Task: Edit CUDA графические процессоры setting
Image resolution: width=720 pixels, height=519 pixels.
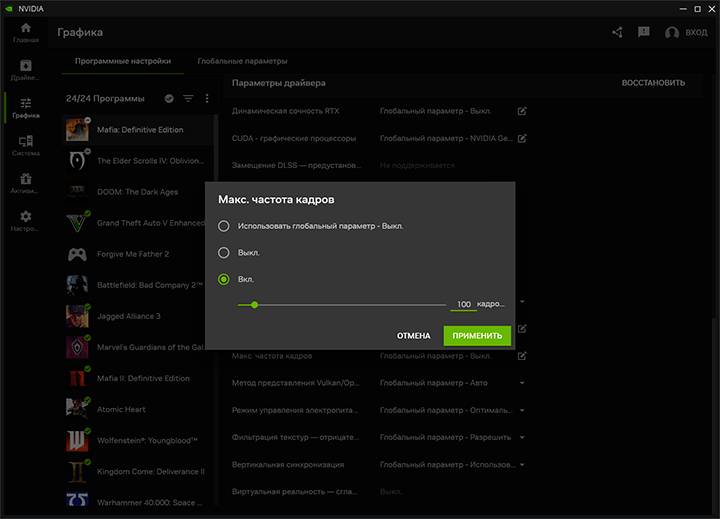Action: click(522, 138)
